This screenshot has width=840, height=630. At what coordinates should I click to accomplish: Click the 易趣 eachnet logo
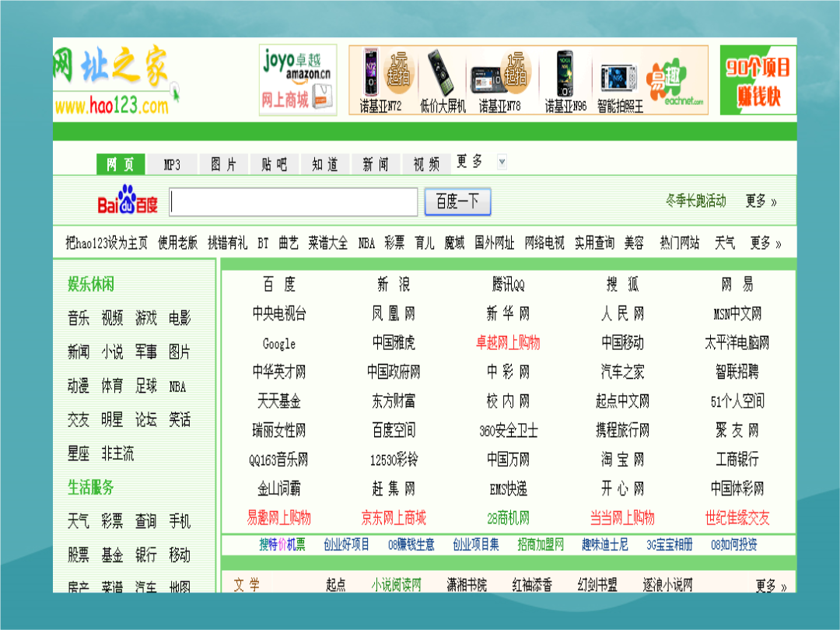674,82
